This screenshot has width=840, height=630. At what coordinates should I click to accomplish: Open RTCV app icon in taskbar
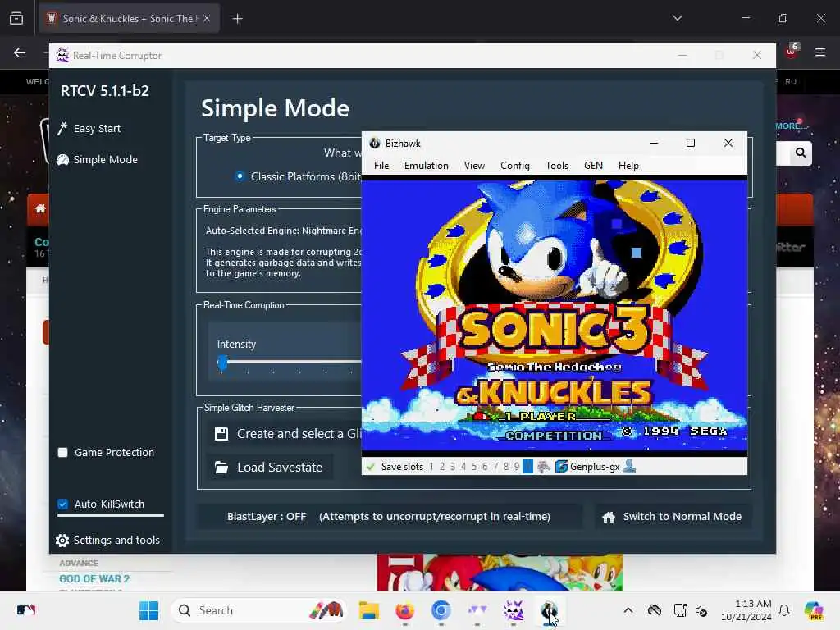(x=513, y=610)
